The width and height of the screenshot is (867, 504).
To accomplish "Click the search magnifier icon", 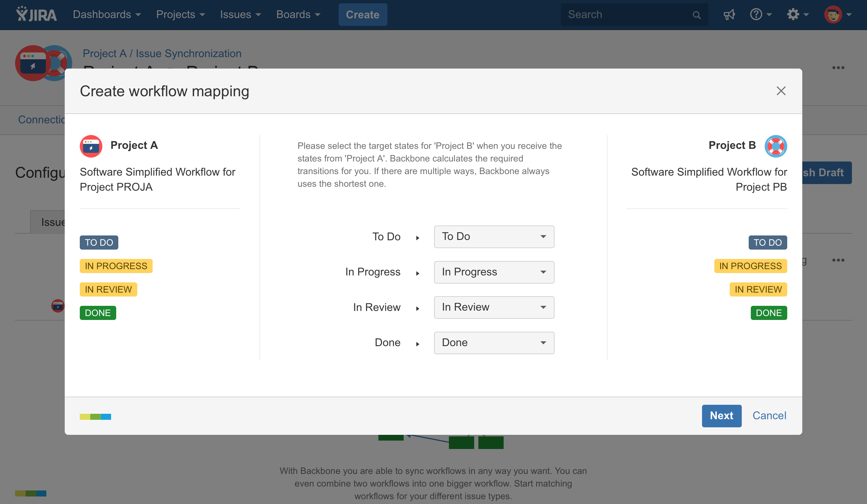I will click(696, 15).
